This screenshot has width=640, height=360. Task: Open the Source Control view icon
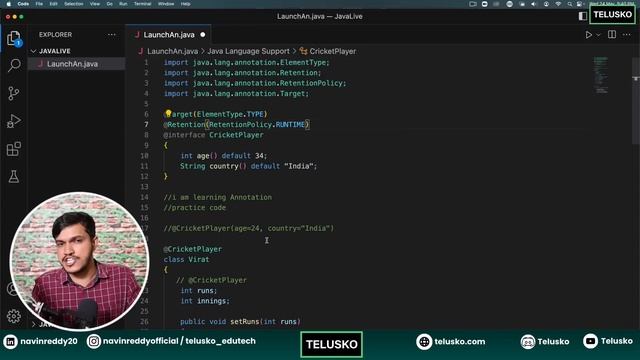(x=13, y=93)
